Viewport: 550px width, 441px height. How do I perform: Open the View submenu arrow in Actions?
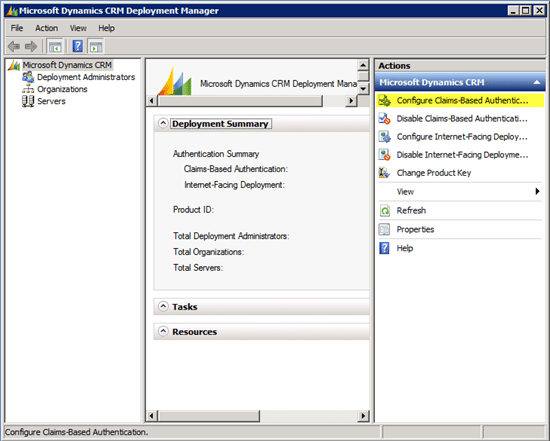click(537, 192)
